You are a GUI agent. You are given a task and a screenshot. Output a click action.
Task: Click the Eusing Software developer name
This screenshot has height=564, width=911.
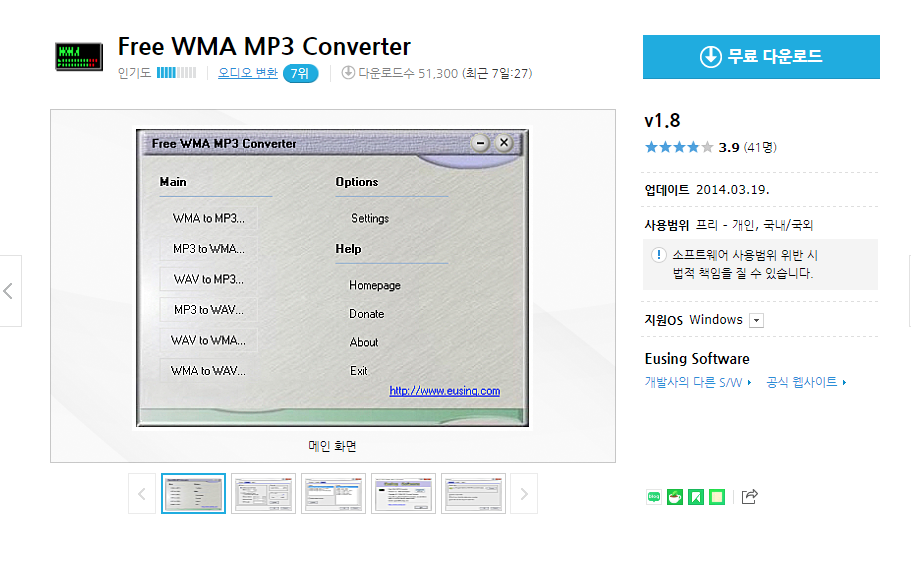coord(697,359)
